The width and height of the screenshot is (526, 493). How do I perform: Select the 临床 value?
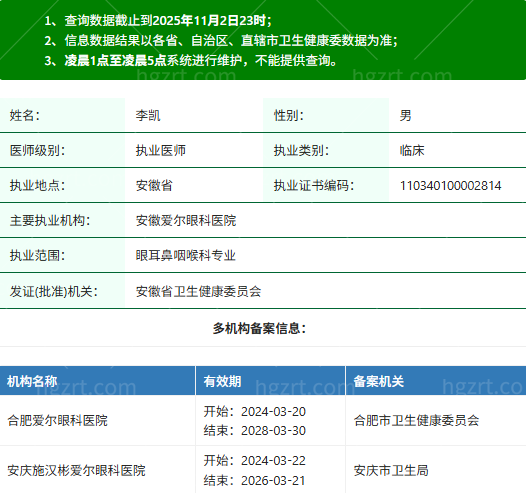point(412,150)
